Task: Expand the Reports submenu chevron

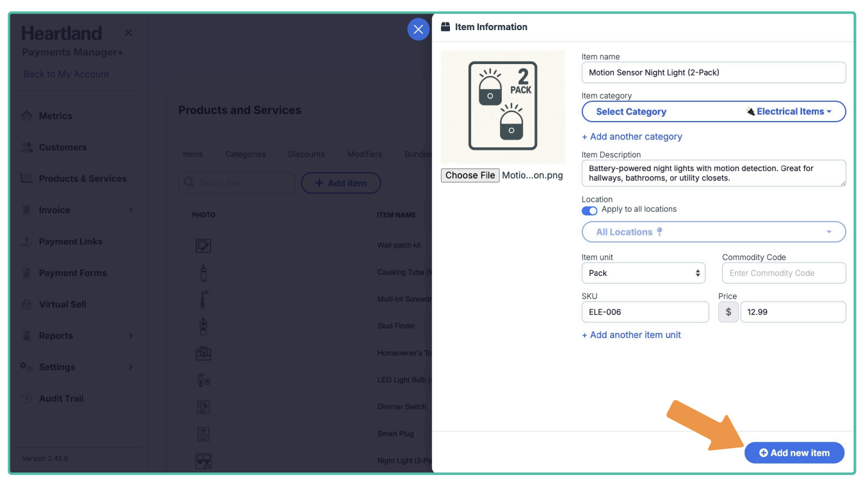Action: click(131, 335)
